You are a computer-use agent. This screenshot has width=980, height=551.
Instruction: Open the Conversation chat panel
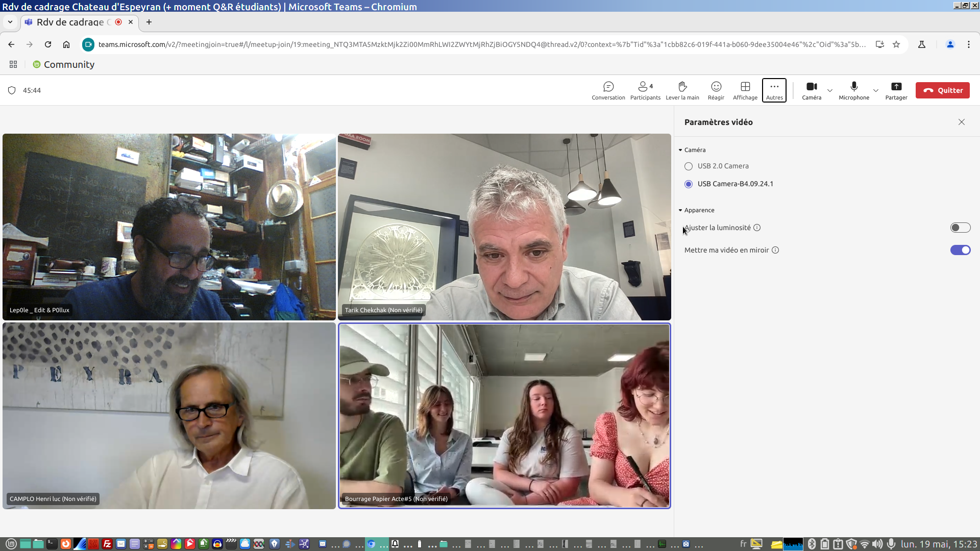[x=608, y=90]
